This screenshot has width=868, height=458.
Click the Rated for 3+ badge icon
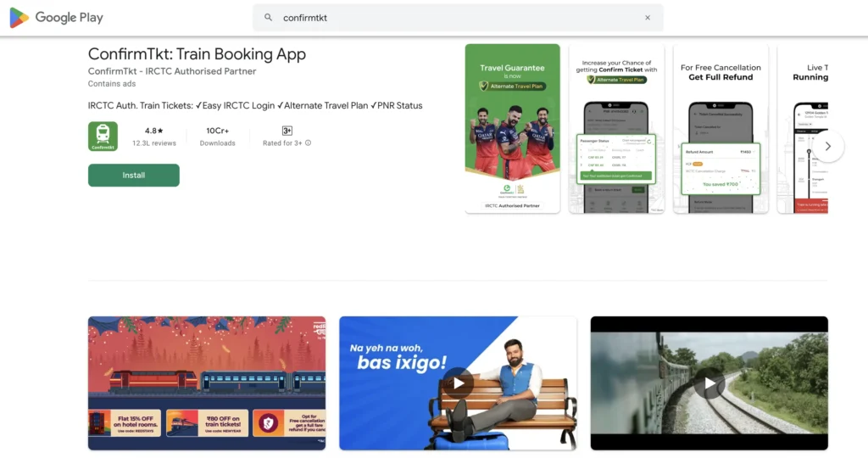pyautogui.click(x=287, y=131)
